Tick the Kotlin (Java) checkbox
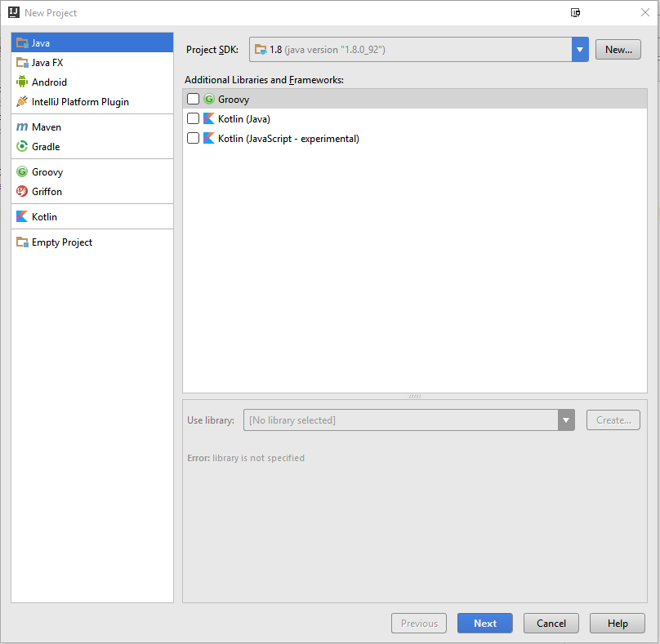The image size is (660, 644). [x=193, y=118]
